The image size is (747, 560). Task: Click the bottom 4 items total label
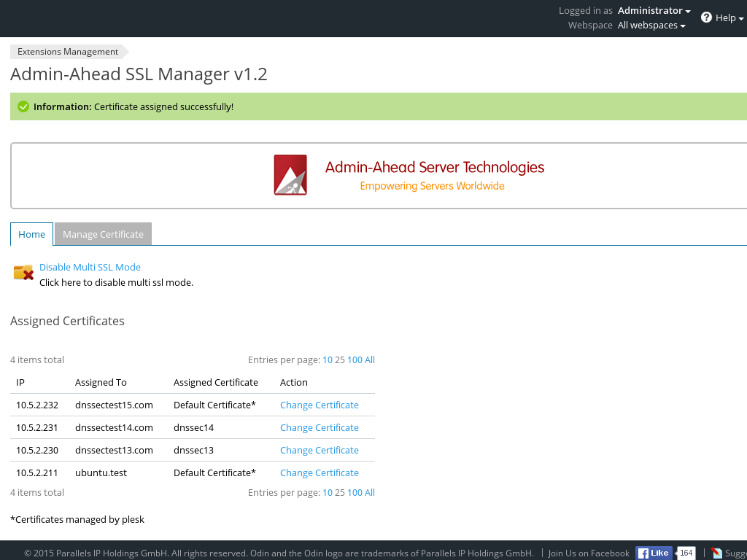37,493
